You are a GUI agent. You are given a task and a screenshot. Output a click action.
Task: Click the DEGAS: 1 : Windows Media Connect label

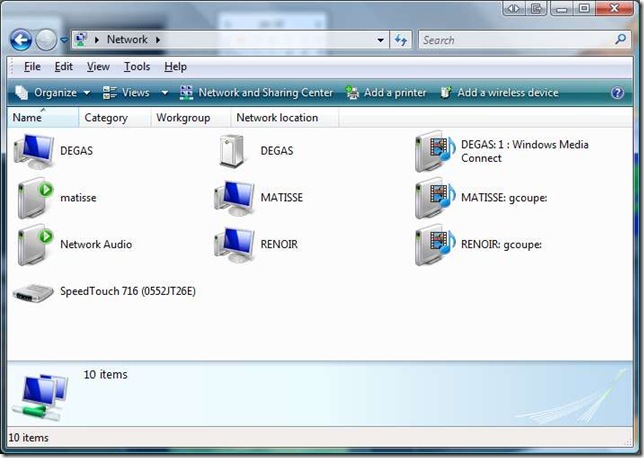(x=524, y=151)
